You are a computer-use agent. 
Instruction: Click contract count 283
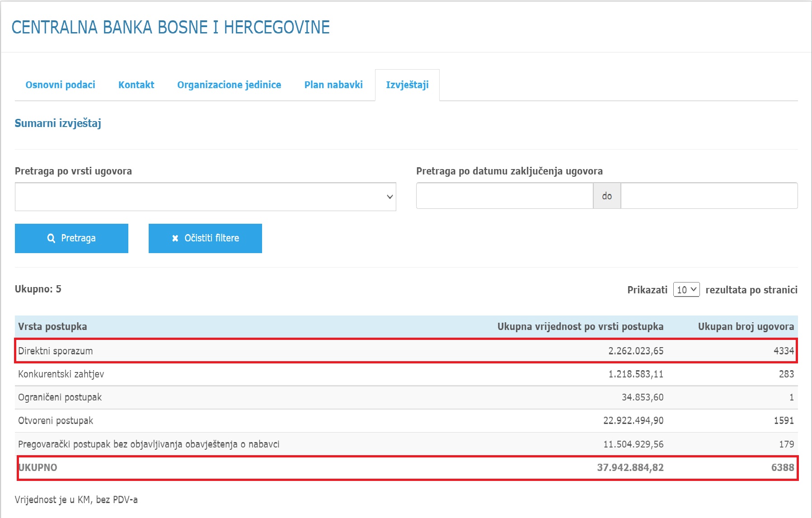click(x=786, y=374)
